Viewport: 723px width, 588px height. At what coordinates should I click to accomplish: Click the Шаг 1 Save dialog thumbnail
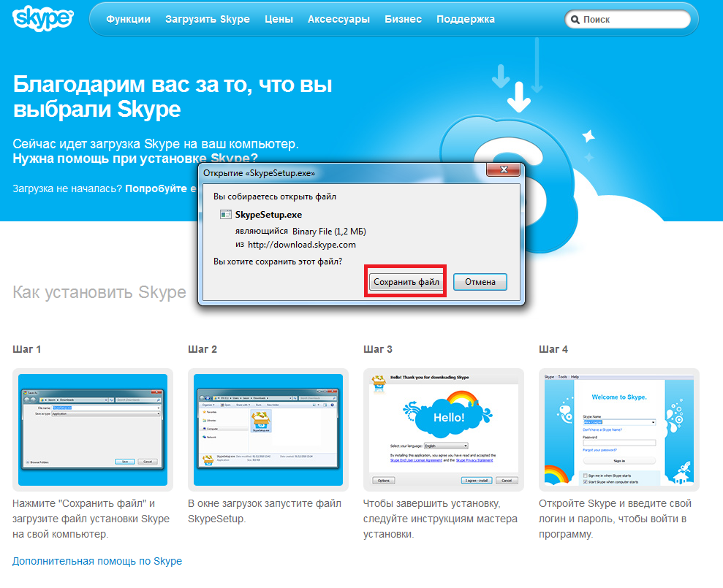click(93, 429)
